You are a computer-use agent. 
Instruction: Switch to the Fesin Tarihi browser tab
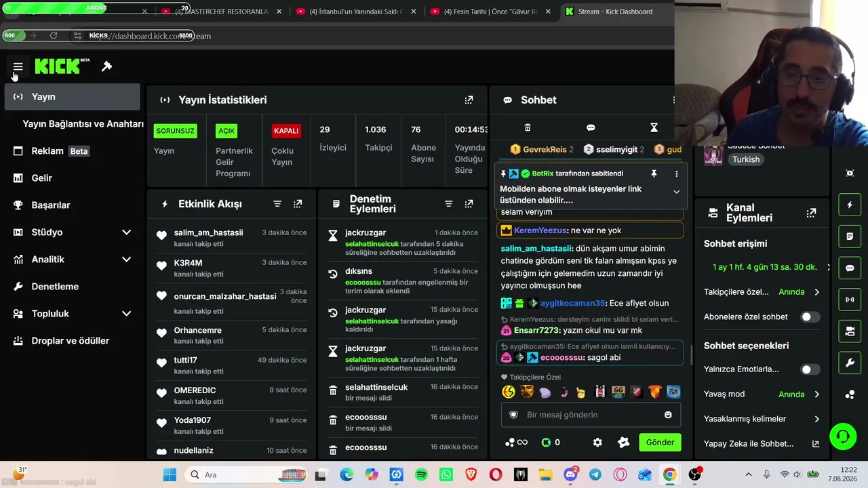click(x=490, y=12)
